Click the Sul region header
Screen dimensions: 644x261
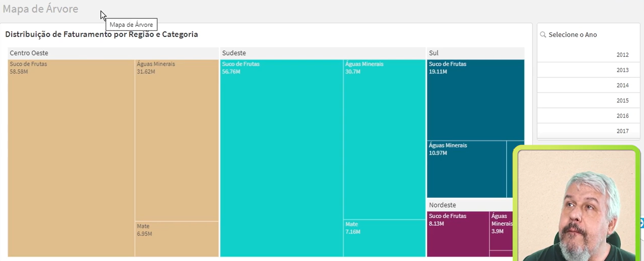[475, 53]
